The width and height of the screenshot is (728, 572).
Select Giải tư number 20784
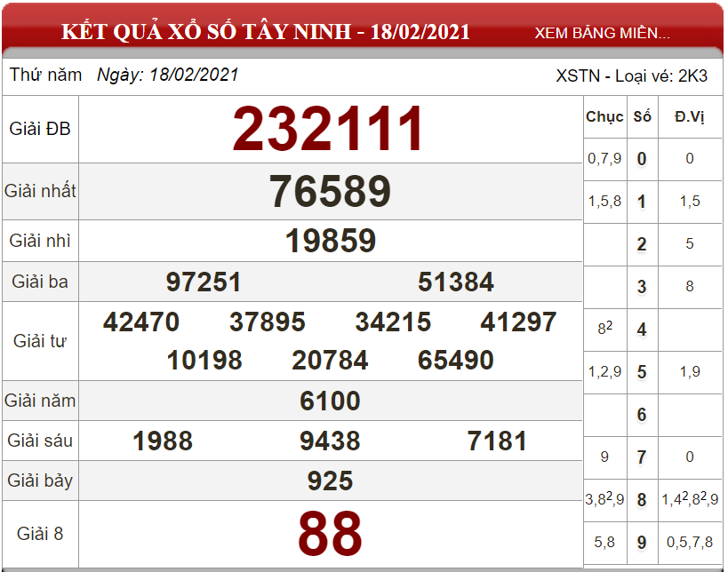pos(330,360)
